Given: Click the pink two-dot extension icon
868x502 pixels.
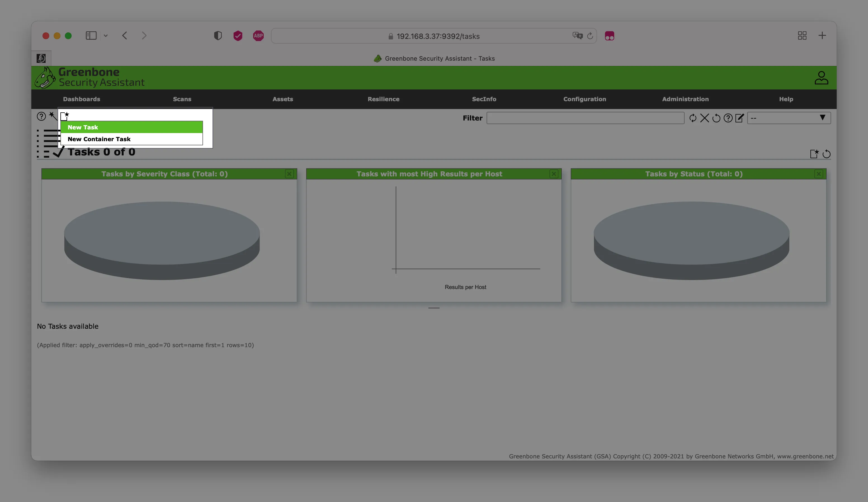Looking at the screenshot, I should [x=609, y=36].
